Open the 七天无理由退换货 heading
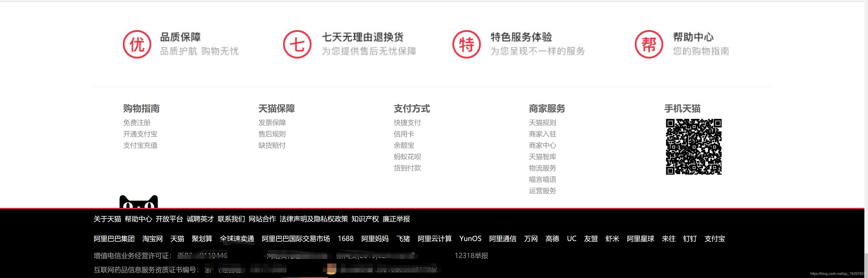868x278 pixels. (x=363, y=37)
